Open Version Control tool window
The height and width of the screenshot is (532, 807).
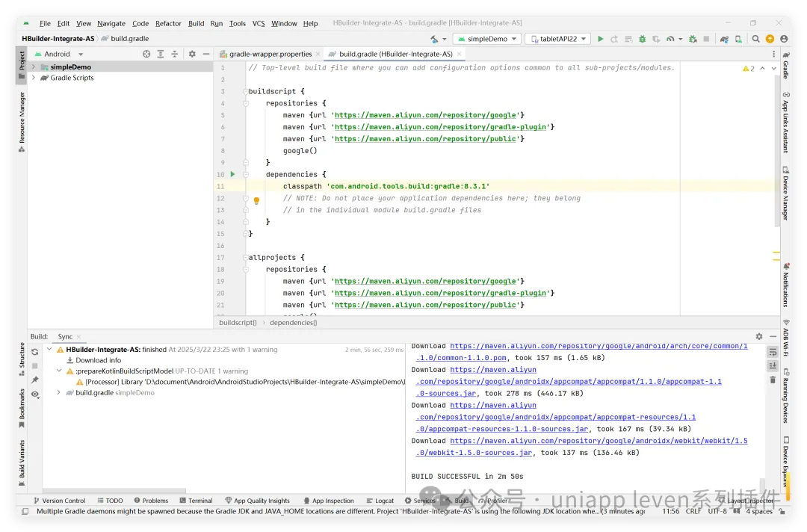tap(59, 500)
